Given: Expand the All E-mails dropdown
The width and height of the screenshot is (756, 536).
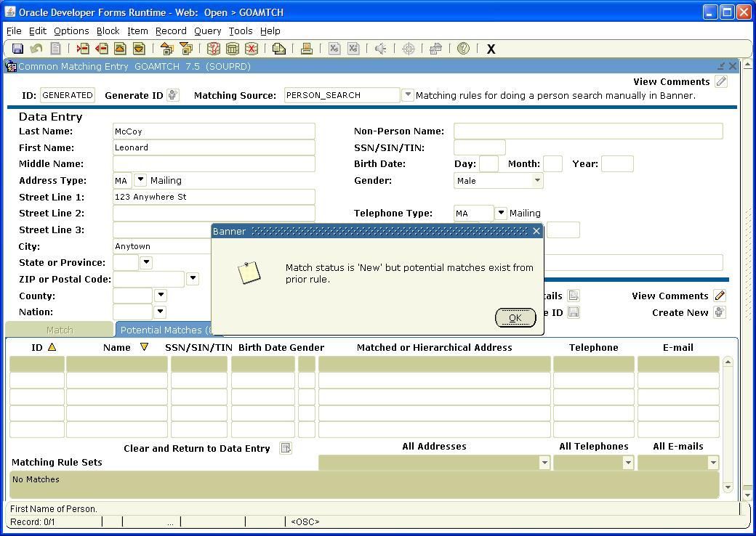Looking at the screenshot, I should click(x=713, y=463).
